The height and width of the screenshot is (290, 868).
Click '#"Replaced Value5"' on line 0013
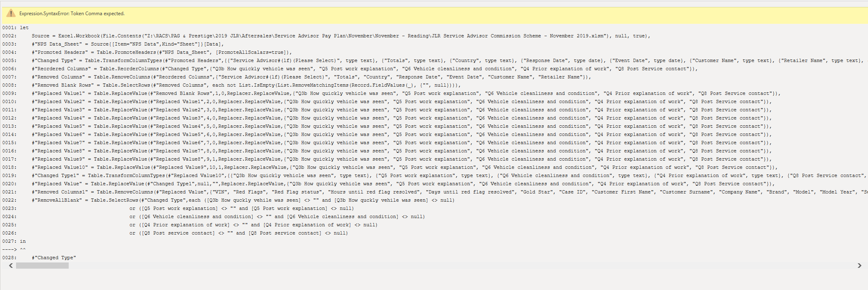(58, 126)
